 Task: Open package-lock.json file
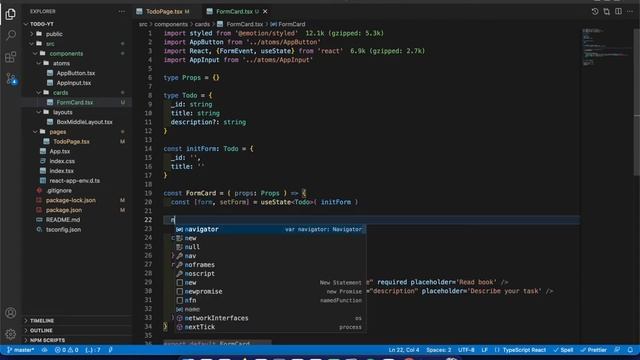coord(71,200)
